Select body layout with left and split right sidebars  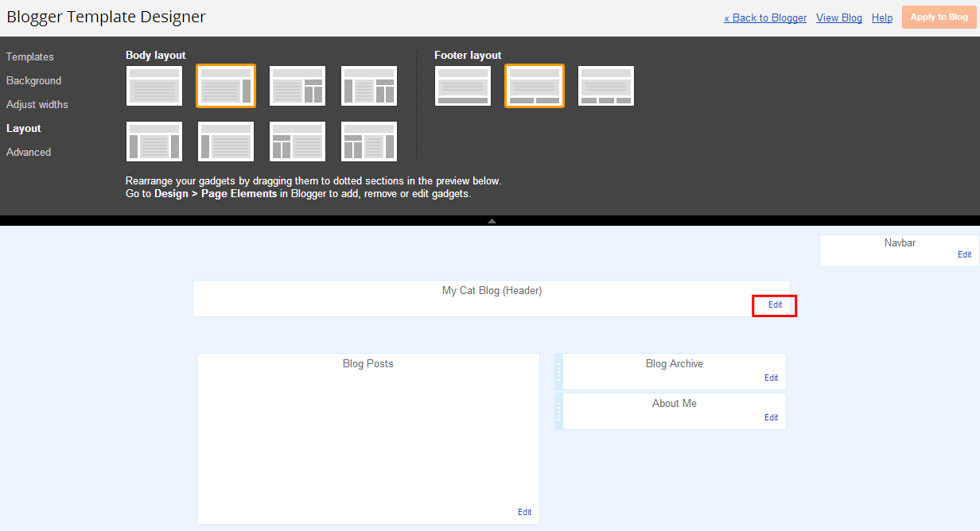[x=369, y=86]
